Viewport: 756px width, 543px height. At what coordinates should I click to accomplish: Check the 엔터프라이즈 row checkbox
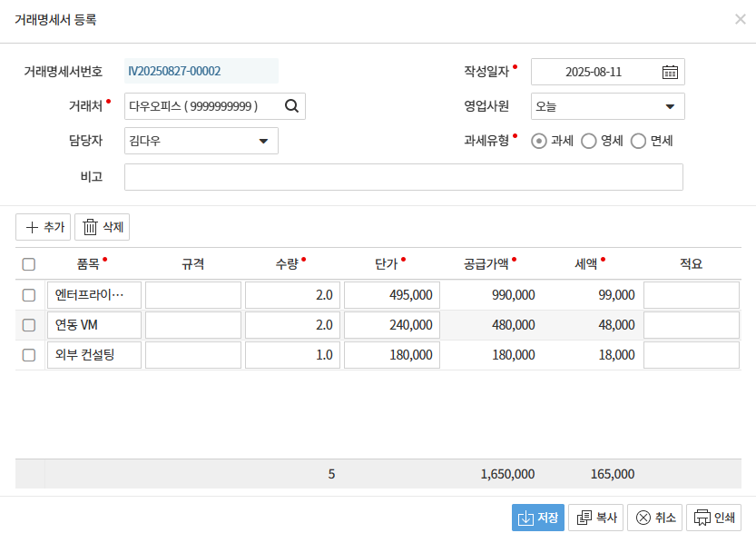tap(29, 295)
